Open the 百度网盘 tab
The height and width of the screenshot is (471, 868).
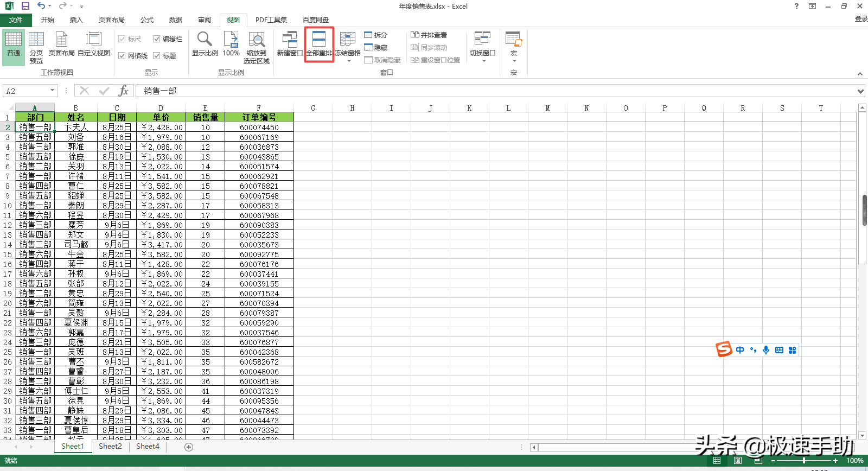[x=316, y=20]
